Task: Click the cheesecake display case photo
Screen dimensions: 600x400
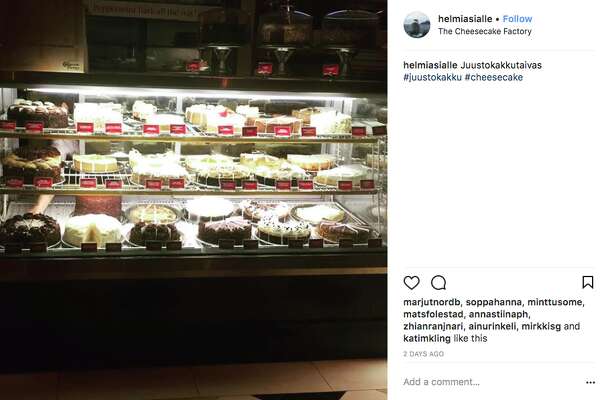Action: pyautogui.click(x=193, y=200)
